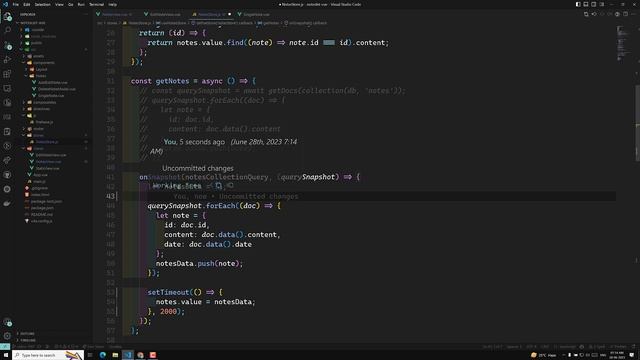Open the Run and Debug view
Viewport: 640px width, 360px height.
[7, 60]
